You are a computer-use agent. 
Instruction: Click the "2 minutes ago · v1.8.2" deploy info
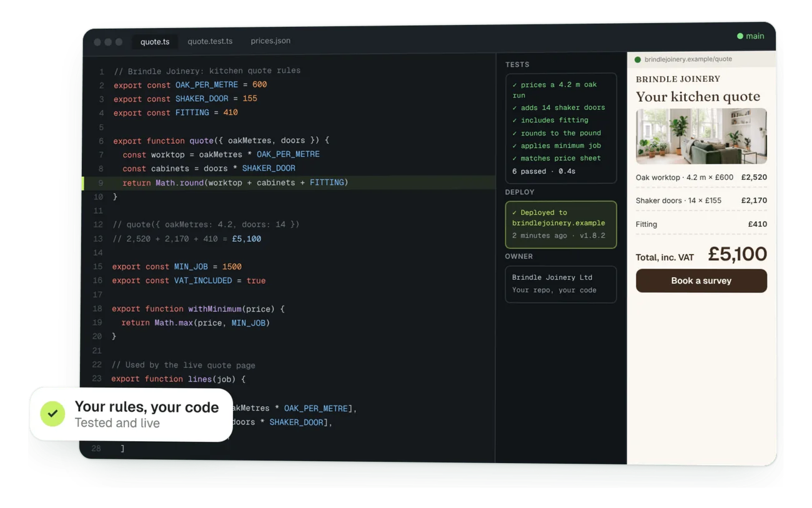tap(558, 236)
